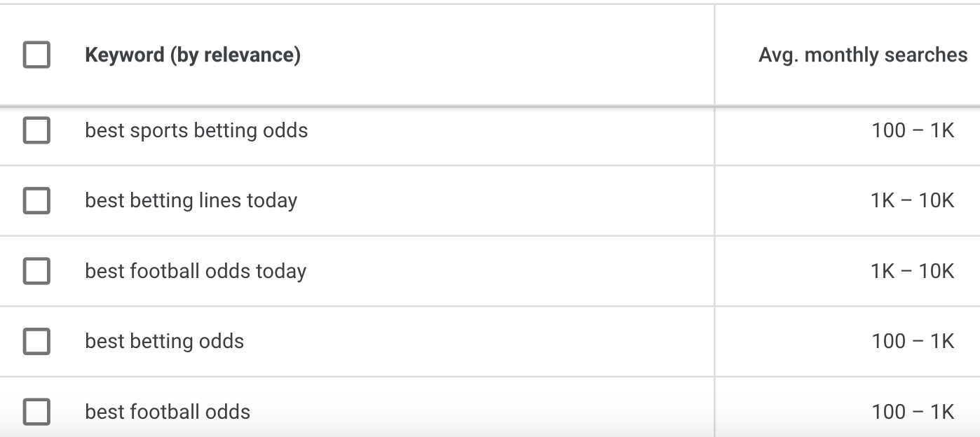
Task: Select the best betting odds keyword text
Action: pos(164,341)
